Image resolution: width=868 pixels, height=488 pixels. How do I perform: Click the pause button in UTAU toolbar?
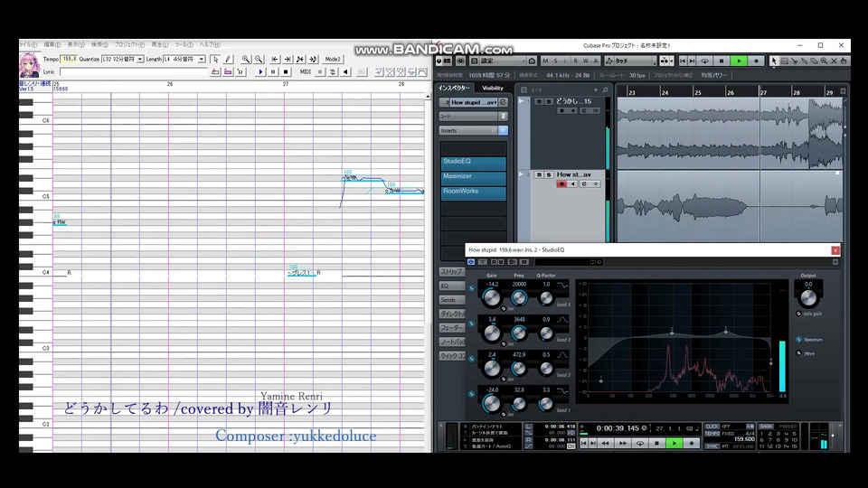point(273,72)
